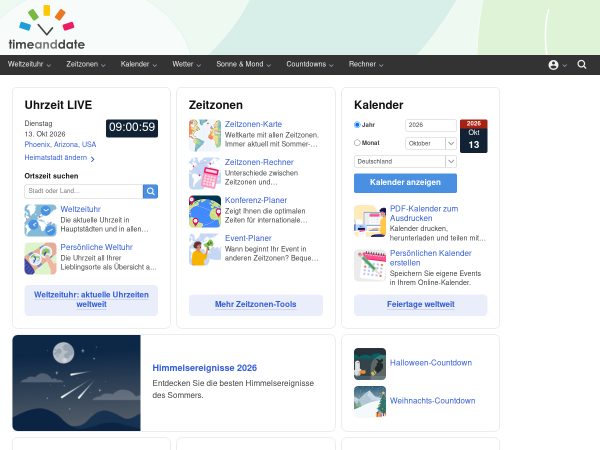Click Weltzeituhr: aktuelle Uhrzeiten weltweit button

tap(91, 300)
